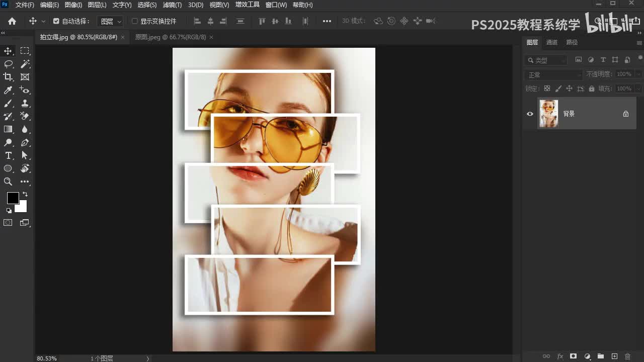The width and height of the screenshot is (644, 362).
Task: Click the create new layer icon
Action: point(614,356)
